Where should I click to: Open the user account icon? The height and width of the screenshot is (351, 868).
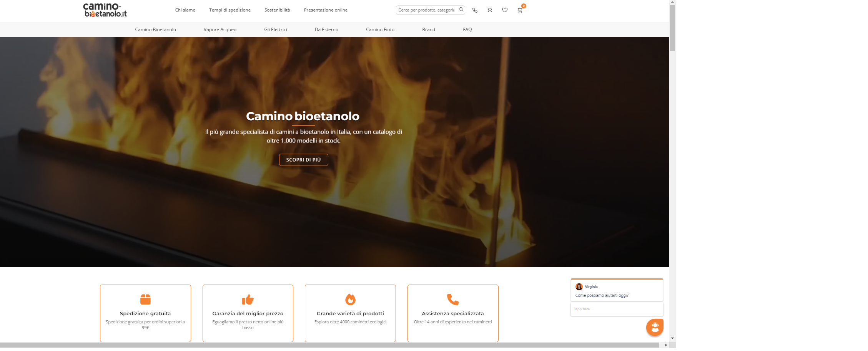(x=490, y=10)
